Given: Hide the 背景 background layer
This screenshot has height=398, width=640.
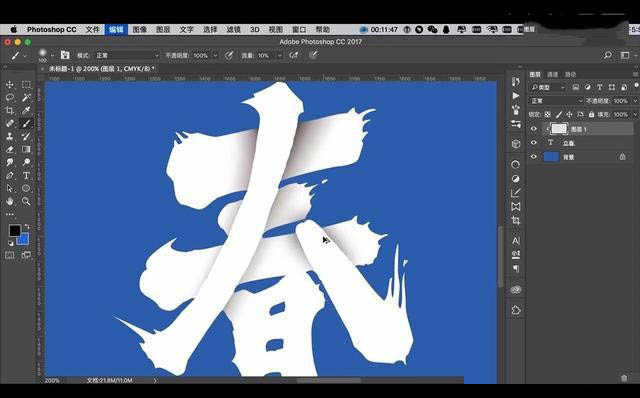Looking at the screenshot, I should pos(533,157).
